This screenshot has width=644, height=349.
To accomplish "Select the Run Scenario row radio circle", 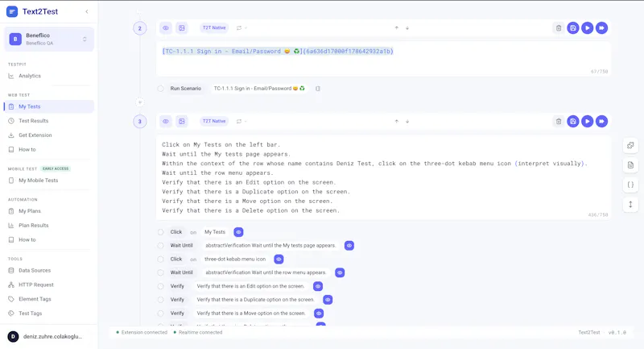I will click(160, 89).
